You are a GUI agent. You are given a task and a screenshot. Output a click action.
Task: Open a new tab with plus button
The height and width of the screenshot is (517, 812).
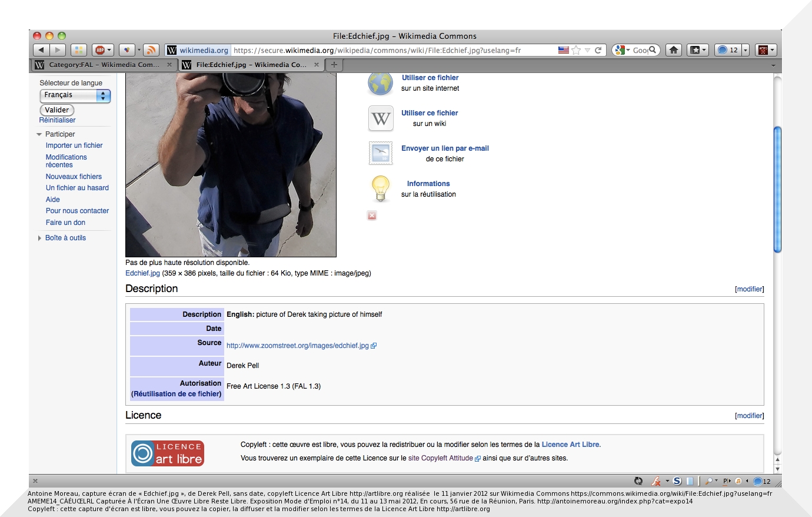pyautogui.click(x=334, y=65)
